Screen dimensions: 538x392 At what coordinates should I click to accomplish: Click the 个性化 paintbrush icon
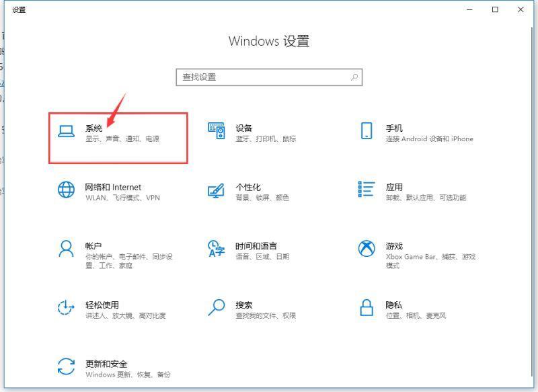point(217,190)
